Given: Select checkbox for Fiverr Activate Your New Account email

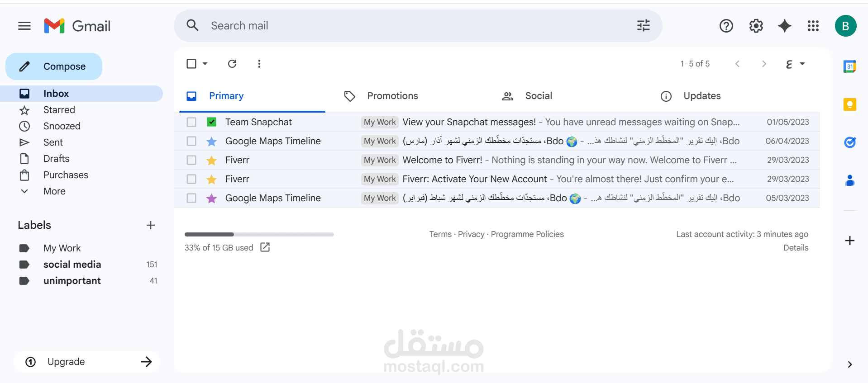Looking at the screenshot, I should click(191, 179).
